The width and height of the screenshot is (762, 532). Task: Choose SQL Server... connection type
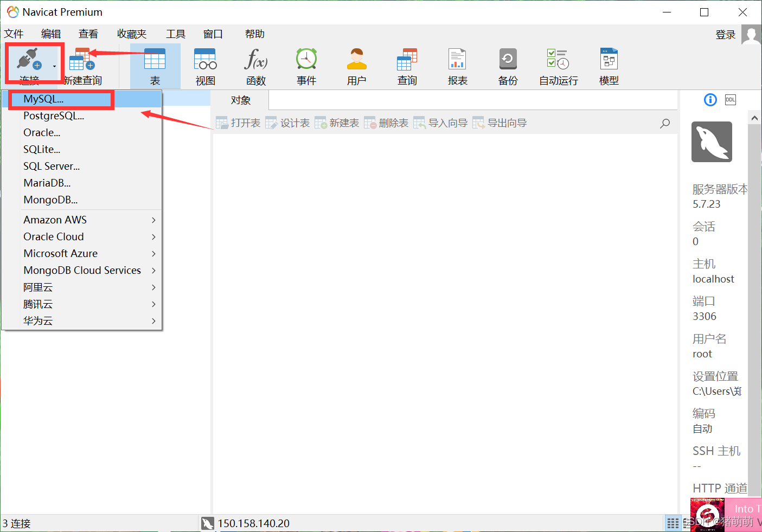82,166
